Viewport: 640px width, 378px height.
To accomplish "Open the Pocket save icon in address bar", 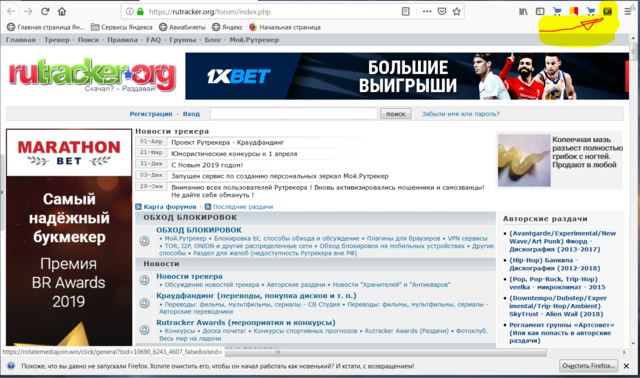I will coord(442,11).
